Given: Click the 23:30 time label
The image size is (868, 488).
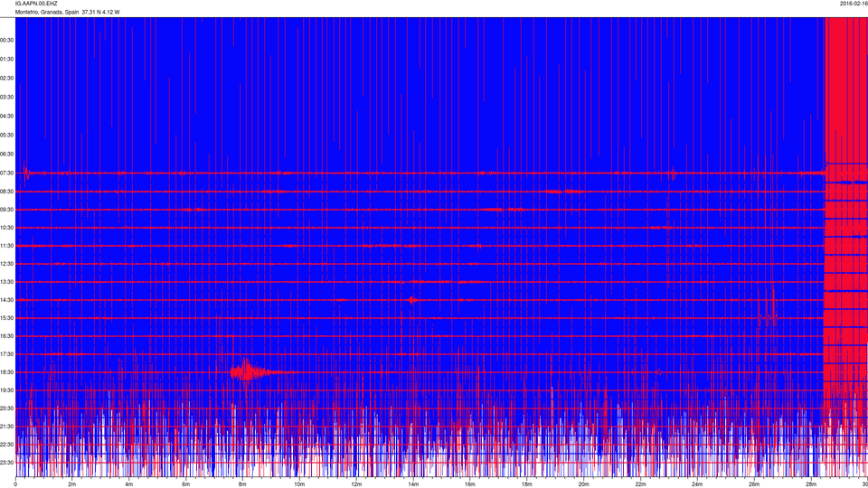Looking at the screenshot, I should click(6, 463).
